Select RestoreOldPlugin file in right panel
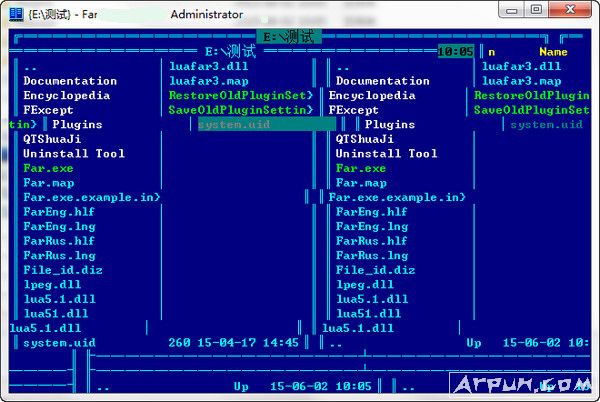 532,96
